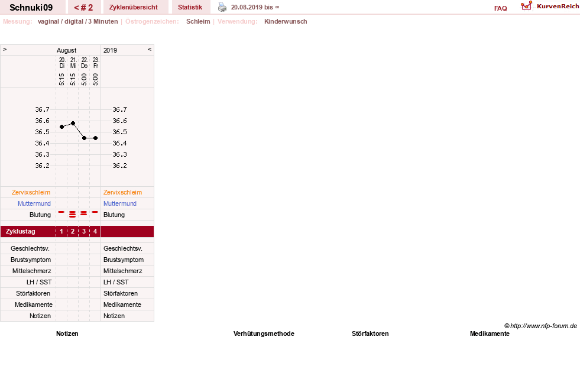580x392 pixels.
Task: Click the 'vaginal / digital / 3 Minuten' text
Action: (x=77, y=21)
